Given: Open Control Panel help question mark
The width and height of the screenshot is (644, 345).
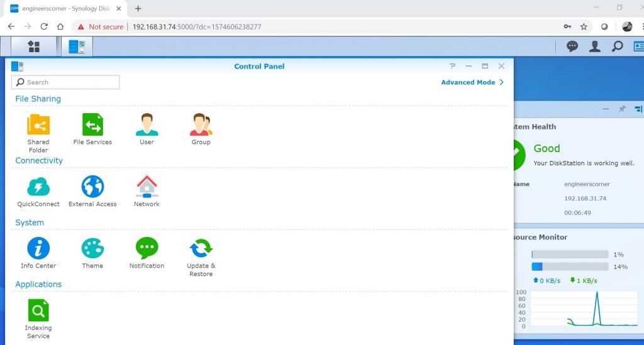Looking at the screenshot, I should pos(452,66).
